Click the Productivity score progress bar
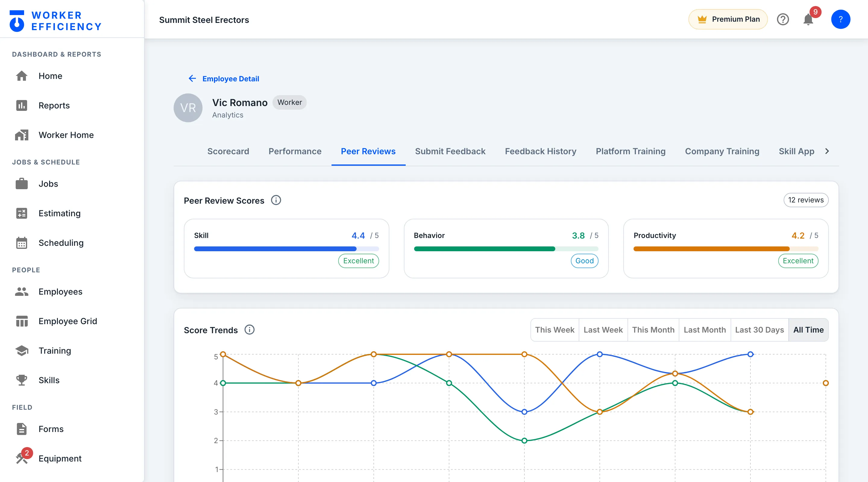This screenshot has height=482, width=868. (x=726, y=249)
